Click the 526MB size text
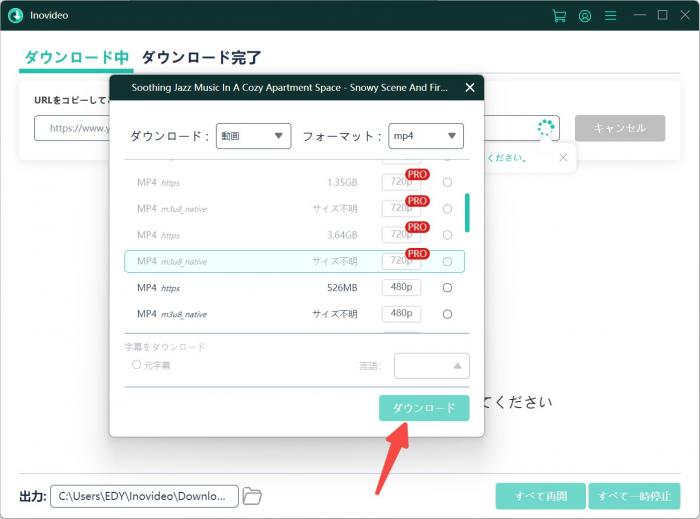Image resolution: width=700 pixels, height=519 pixels. click(x=342, y=288)
